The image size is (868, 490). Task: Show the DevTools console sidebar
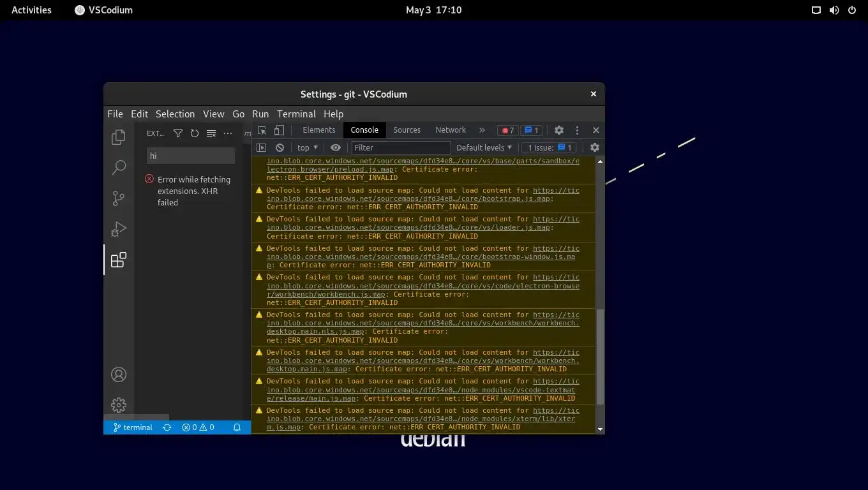(261, 147)
